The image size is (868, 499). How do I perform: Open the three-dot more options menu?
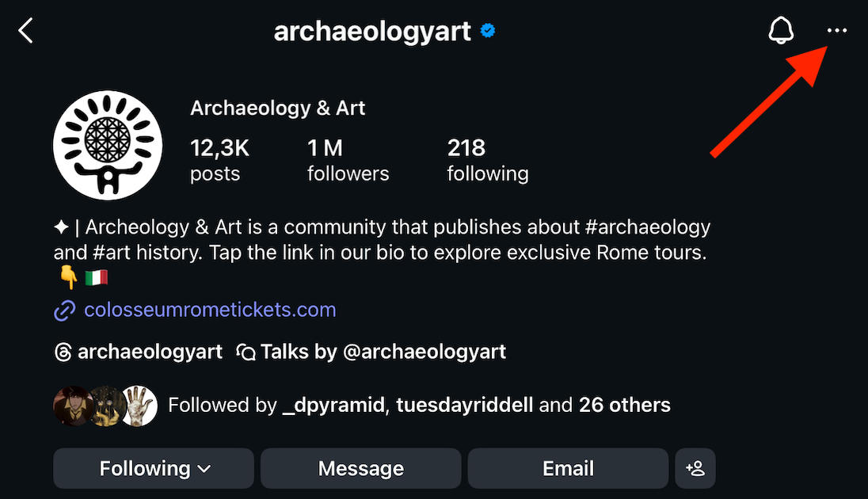tap(836, 31)
